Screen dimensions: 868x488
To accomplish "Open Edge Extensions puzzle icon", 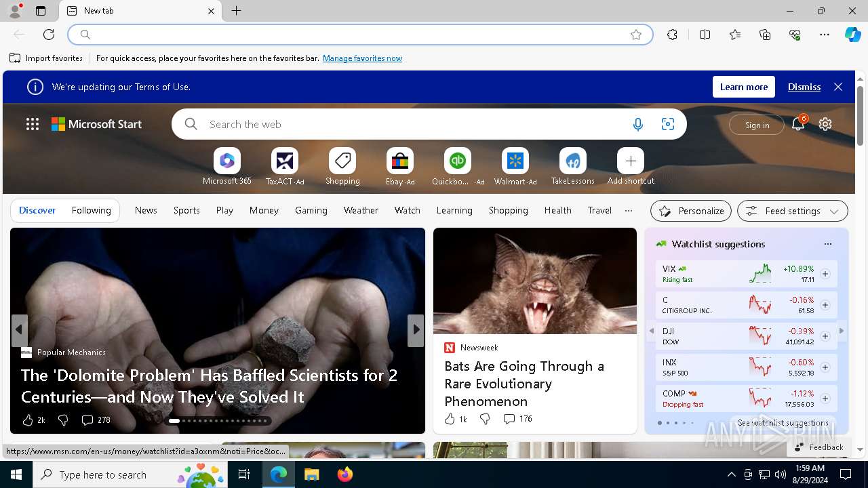I will click(x=672, y=35).
